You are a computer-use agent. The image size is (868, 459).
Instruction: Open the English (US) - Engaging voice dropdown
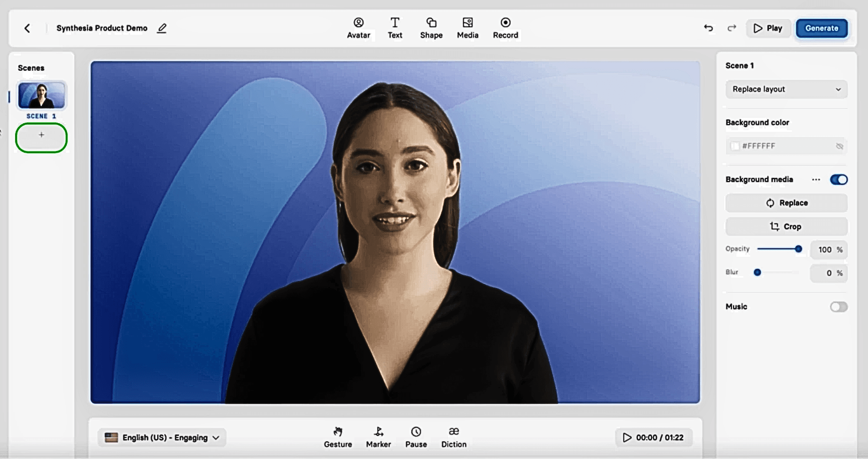coord(162,437)
